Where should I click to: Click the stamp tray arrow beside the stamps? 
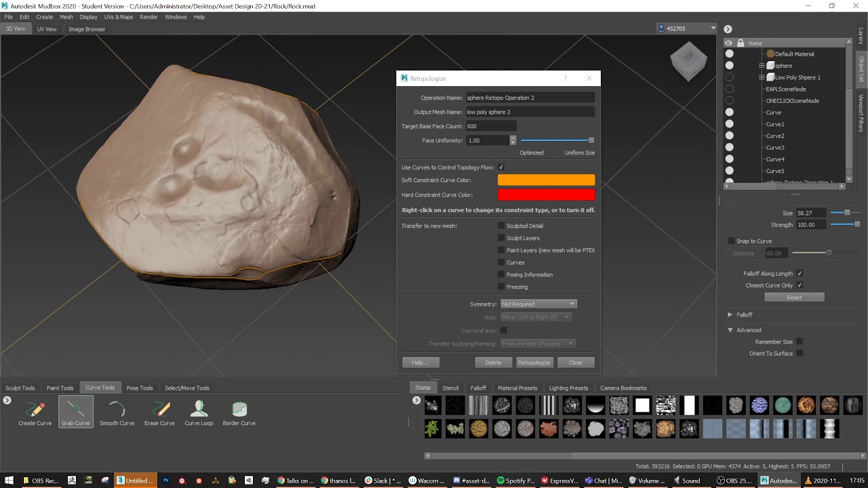pyautogui.click(x=416, y=401)
